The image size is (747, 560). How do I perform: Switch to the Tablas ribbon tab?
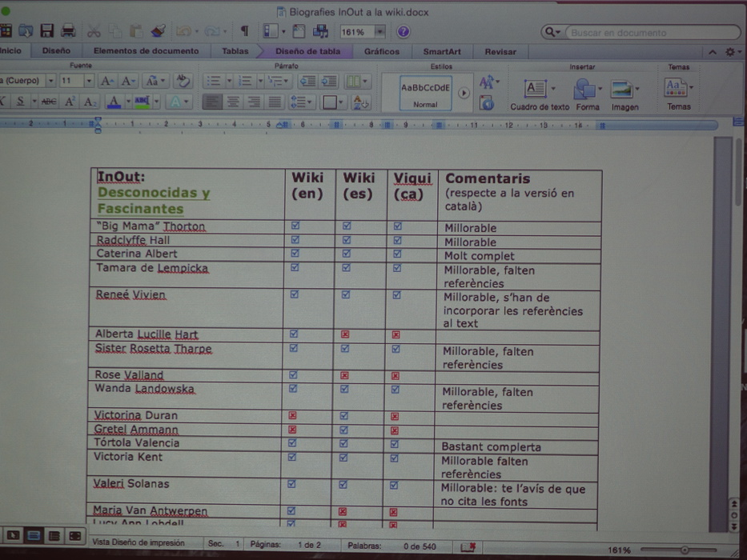pos(235,51)
